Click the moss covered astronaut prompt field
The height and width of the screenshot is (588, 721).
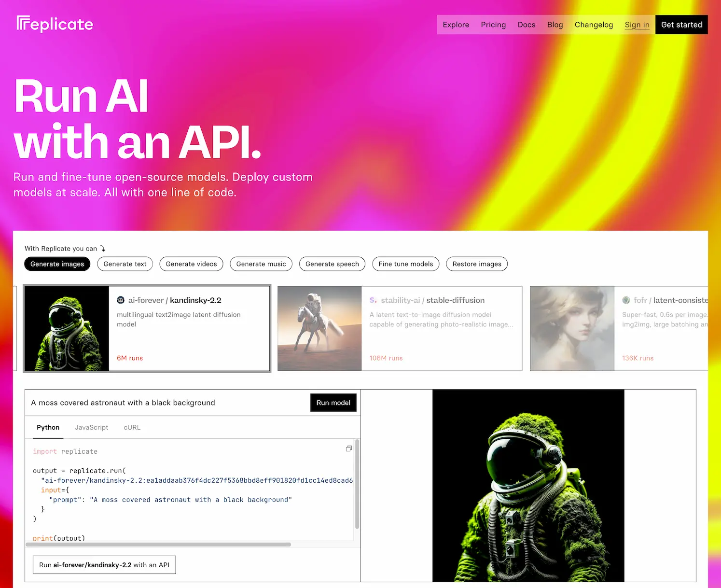coord(145,402)
